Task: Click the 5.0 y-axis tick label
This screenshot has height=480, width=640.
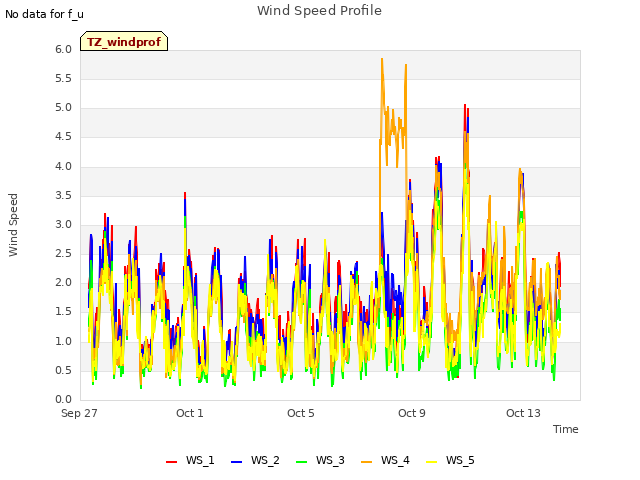Action: [63, 108]
